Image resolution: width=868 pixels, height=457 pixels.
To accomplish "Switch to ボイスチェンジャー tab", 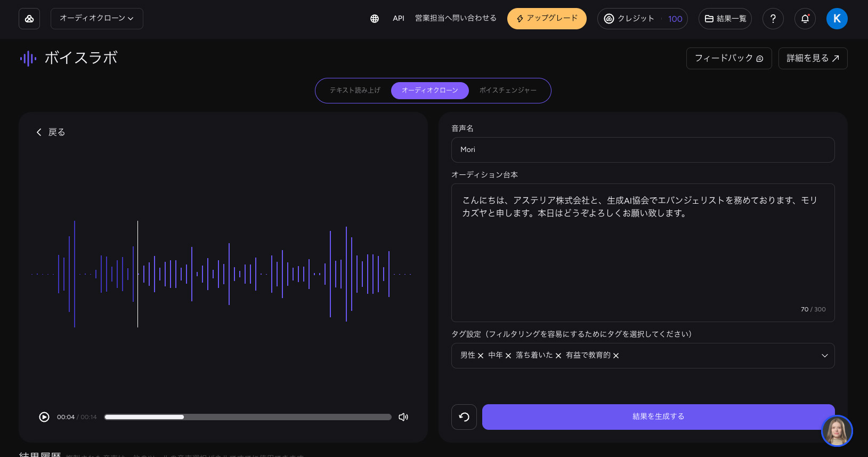I will tap(508, 91).
